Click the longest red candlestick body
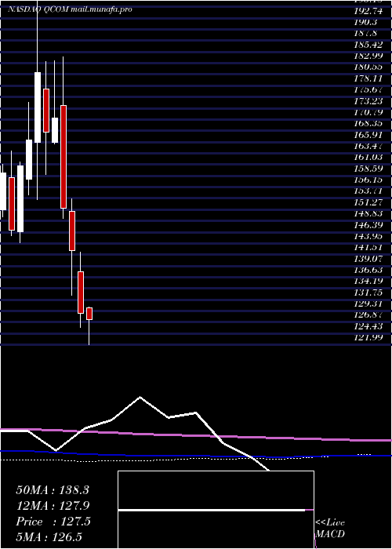The image size is (392, 549). 64,157
